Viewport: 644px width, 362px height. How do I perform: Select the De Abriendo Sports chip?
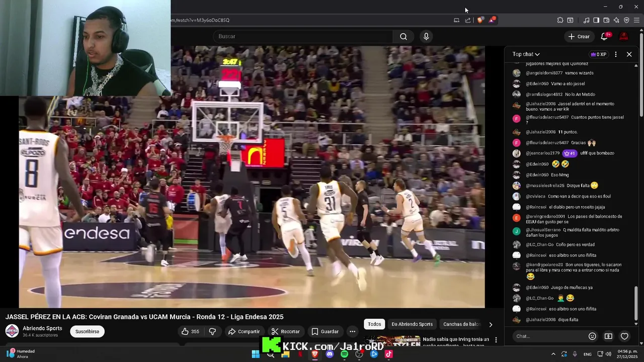pyautogui.click(x=412, y=324)
